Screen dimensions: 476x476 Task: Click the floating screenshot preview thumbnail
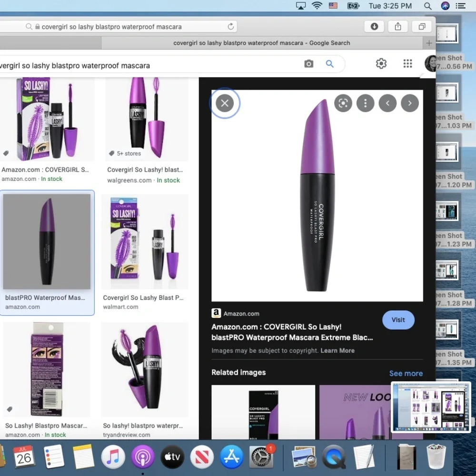[431, 407]
